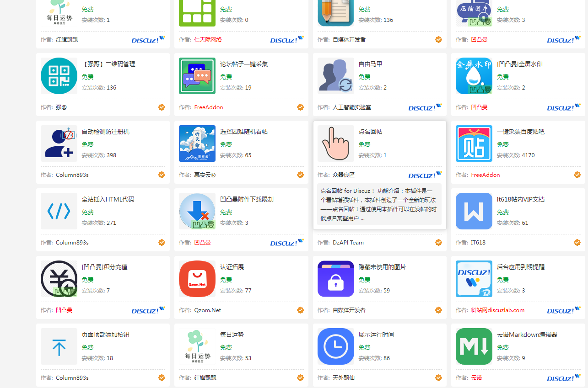Screen dimensions: 588x388
Task: Click the HTML code brackets icon
Action: click(59, 211)
